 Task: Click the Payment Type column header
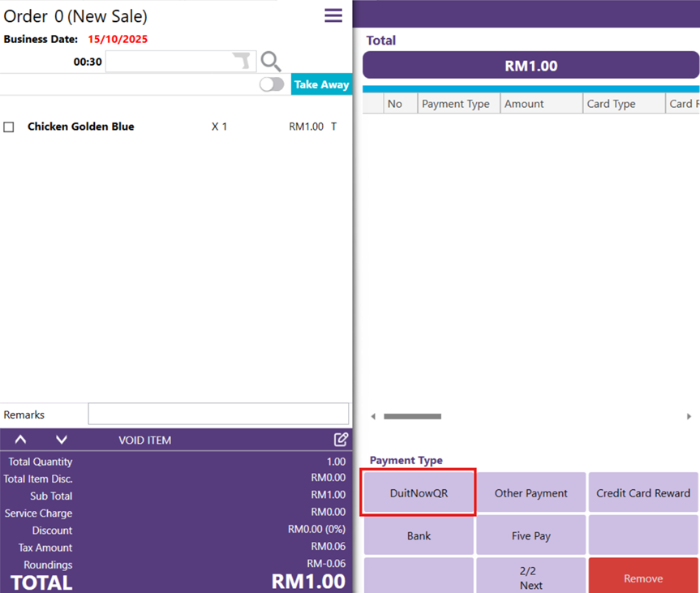coord(456,104)
